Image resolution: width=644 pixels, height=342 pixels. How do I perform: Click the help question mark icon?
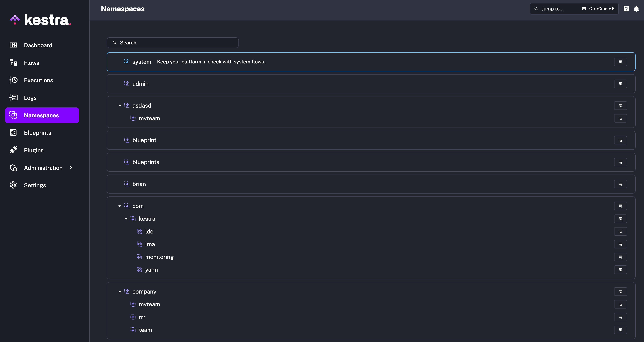pyautogui.click(x=626, y=9)
